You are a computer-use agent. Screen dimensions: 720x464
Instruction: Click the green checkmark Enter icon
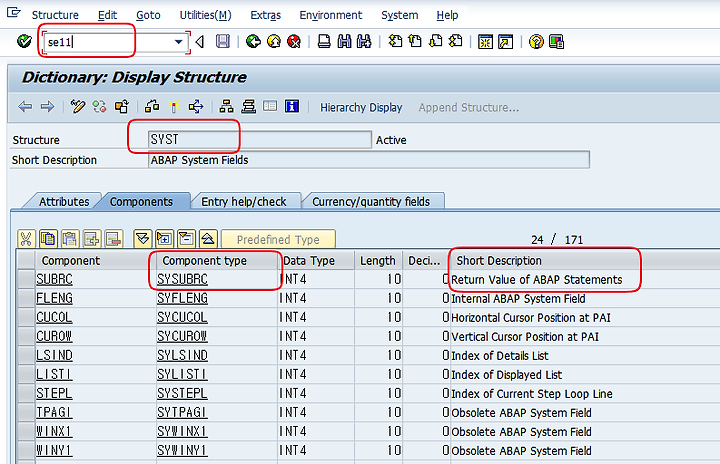tap(24, 41)
